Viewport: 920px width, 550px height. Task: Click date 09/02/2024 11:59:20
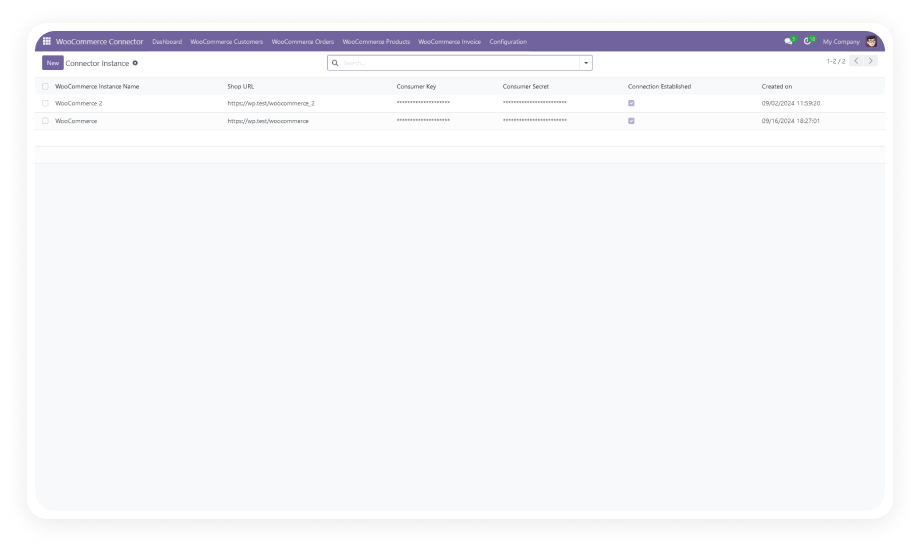(x=791, y=103)
